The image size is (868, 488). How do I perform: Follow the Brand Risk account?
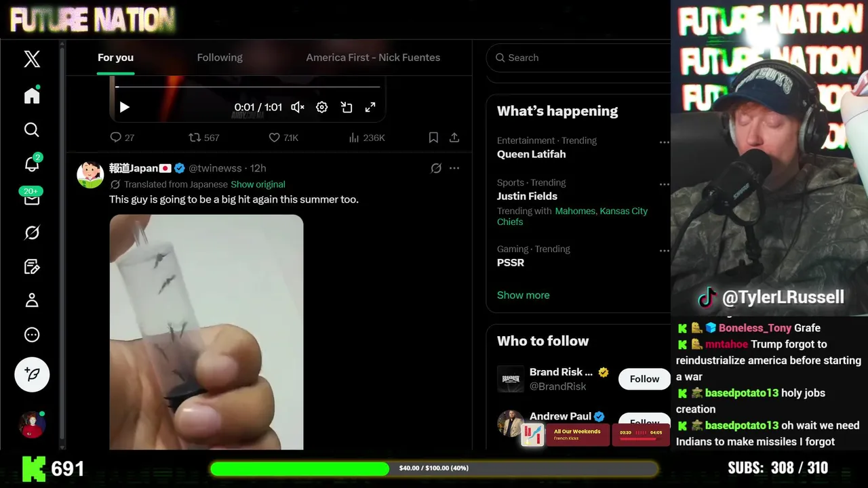pos(644,379)
